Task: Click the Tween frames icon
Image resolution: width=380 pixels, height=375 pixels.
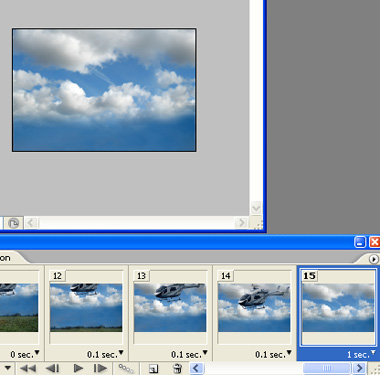Action: pyautogui.click(x=126, y=368)
